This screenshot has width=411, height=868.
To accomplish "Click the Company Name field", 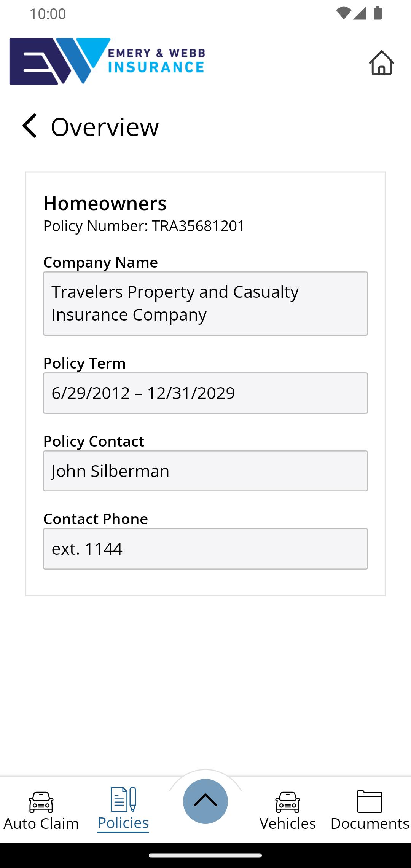I will pyautogui.click(x=205, y=303).
